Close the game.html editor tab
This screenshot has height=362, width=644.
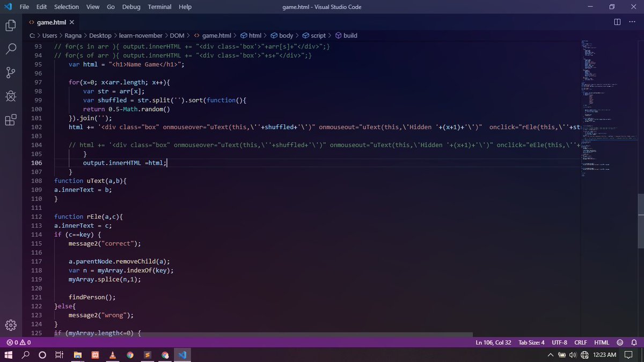(72, 22)
